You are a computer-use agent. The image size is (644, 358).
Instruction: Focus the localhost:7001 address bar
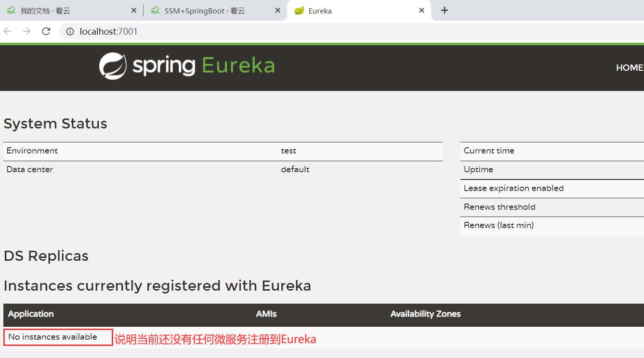point(352,31)
